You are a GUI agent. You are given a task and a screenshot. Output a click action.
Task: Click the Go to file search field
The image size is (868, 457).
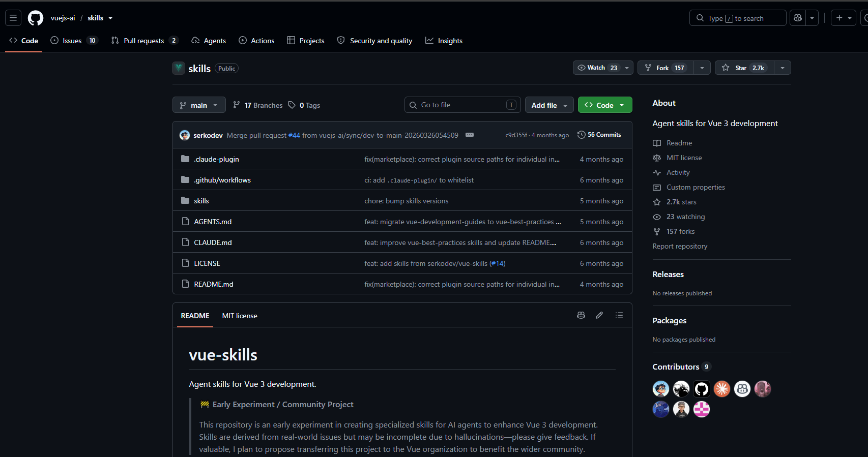click(x=462, y=105)
